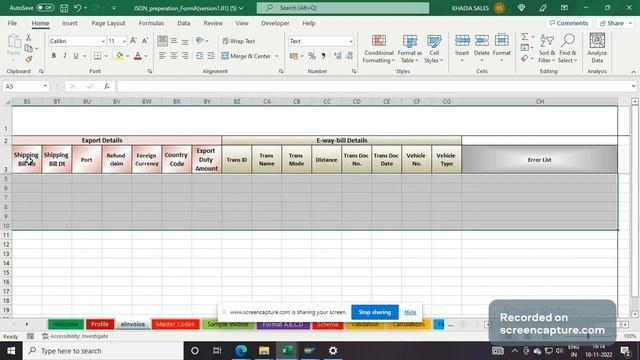Click the Increase Decimal icon
This screenshot has height=360, width=640.
pos(338,56)
